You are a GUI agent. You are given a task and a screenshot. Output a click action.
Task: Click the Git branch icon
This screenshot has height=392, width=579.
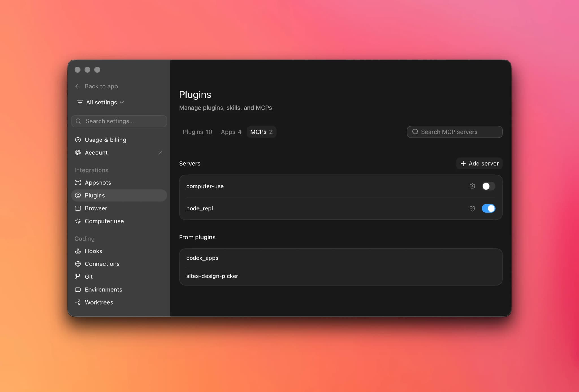click(78, 277)
